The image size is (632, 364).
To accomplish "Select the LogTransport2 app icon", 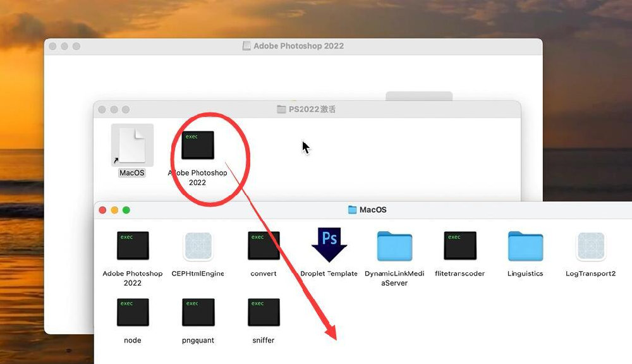I will coord(591,246).
